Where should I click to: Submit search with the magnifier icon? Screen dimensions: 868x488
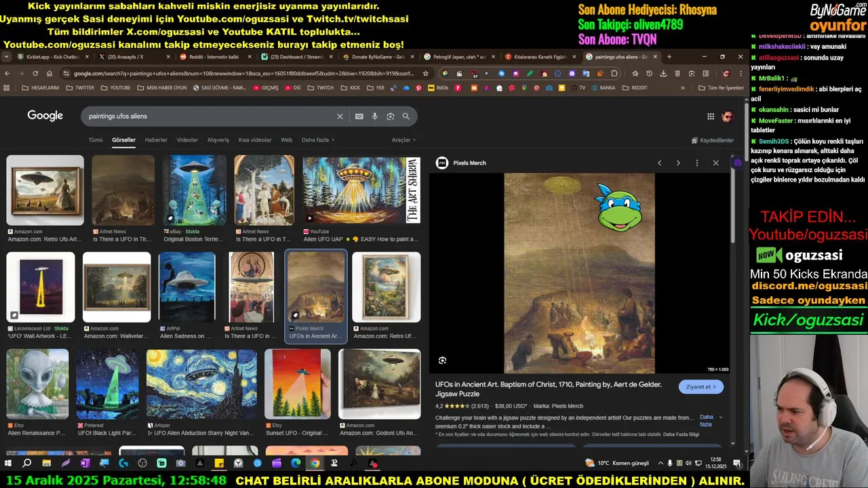(406, 117)
